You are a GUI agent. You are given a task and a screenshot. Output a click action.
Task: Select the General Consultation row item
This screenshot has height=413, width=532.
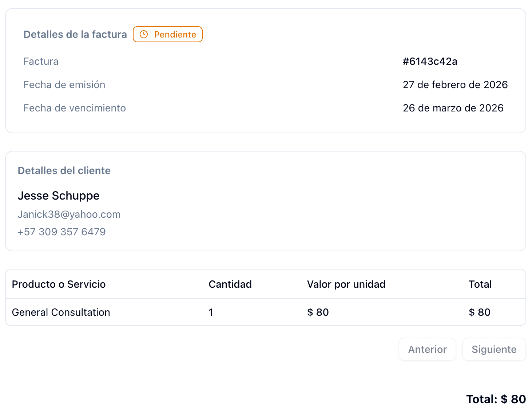(61, 312)
